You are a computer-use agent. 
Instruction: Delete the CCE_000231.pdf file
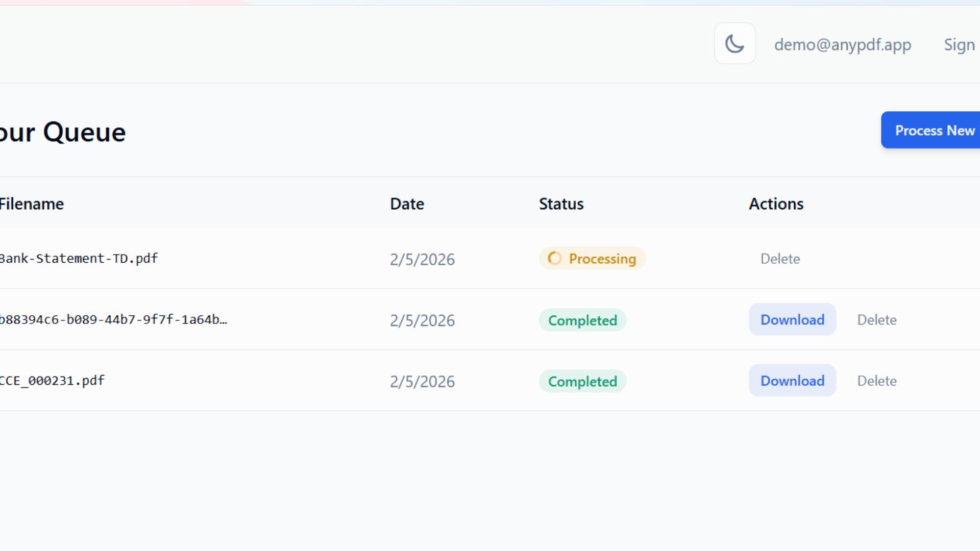point(876,381)
